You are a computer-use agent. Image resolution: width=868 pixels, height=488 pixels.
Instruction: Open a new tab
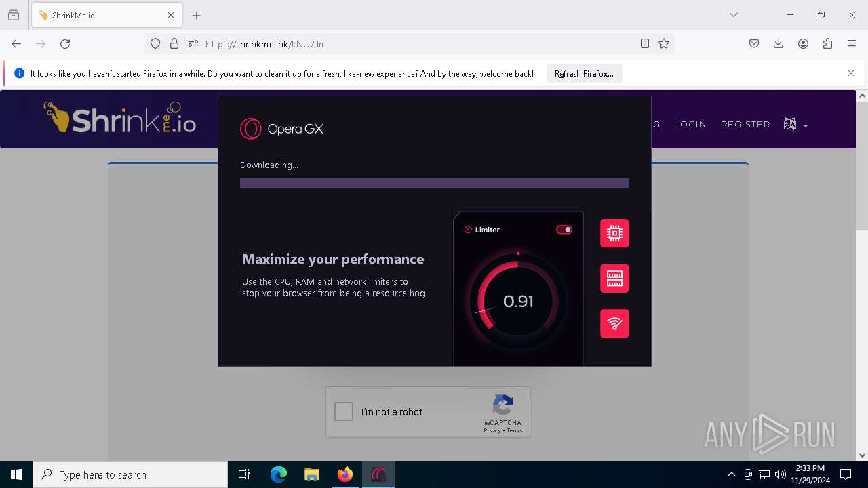click(197, 15)
